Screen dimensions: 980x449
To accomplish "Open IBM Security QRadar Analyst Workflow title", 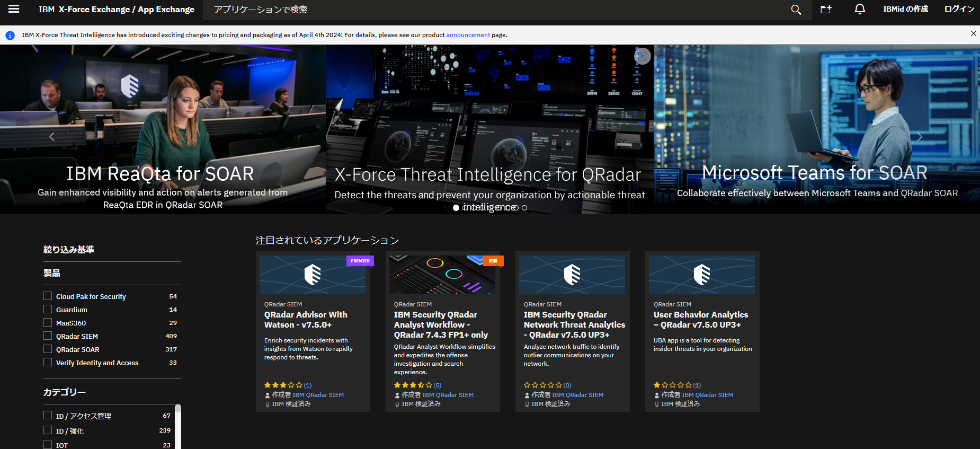I will pyautogui.click(x=441, y=325).
